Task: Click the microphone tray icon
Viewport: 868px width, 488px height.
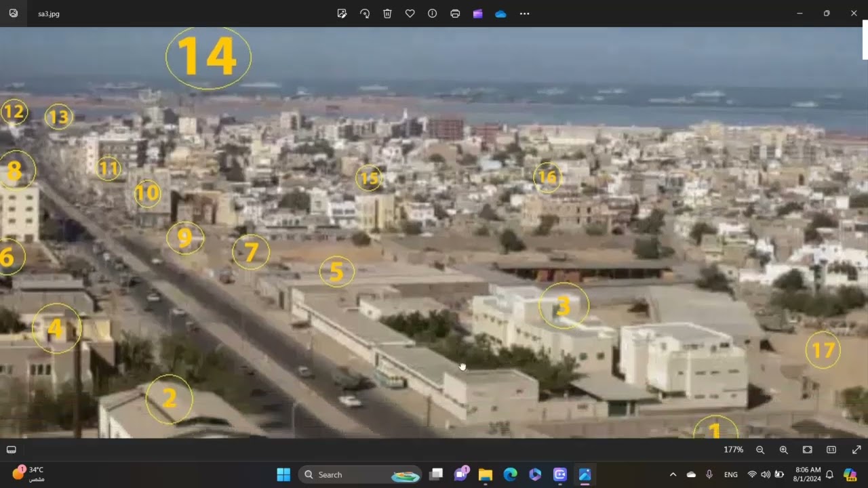Action: pos(709,474)
